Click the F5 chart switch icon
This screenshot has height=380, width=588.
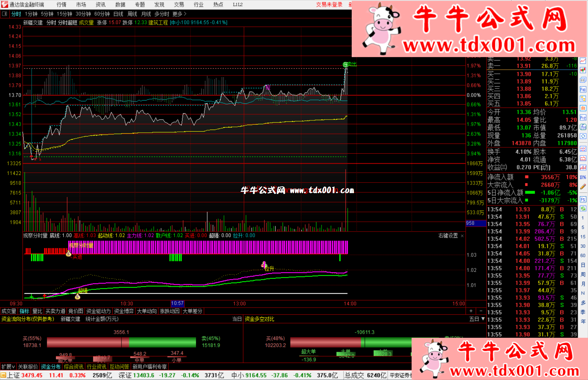tap(583, 199)
